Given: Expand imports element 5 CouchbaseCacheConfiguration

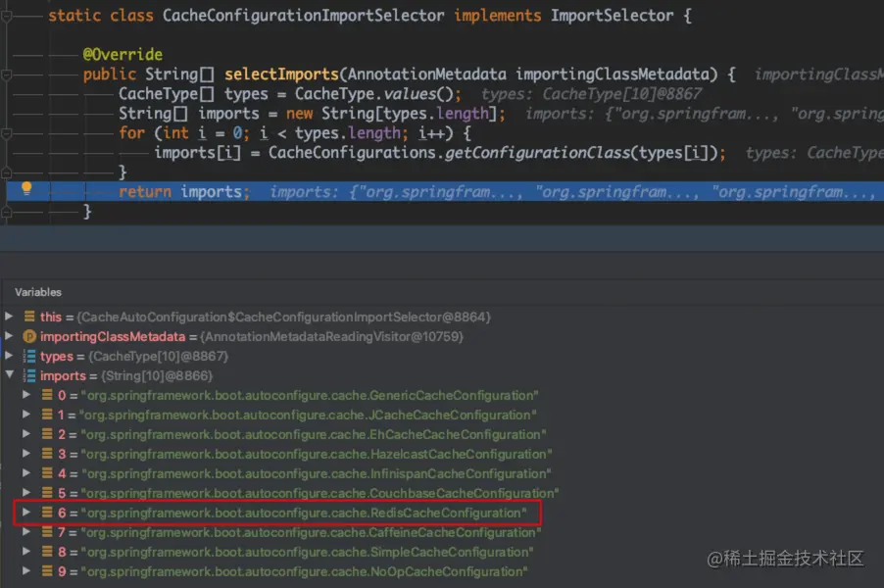Looking at the screenshot, I should click(x=25, y=493).
